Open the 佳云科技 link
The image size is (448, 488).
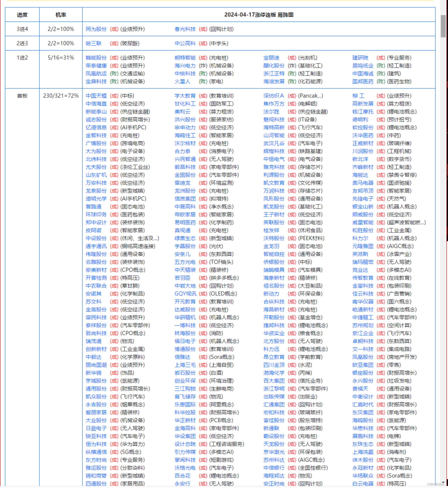coord(363,294)
